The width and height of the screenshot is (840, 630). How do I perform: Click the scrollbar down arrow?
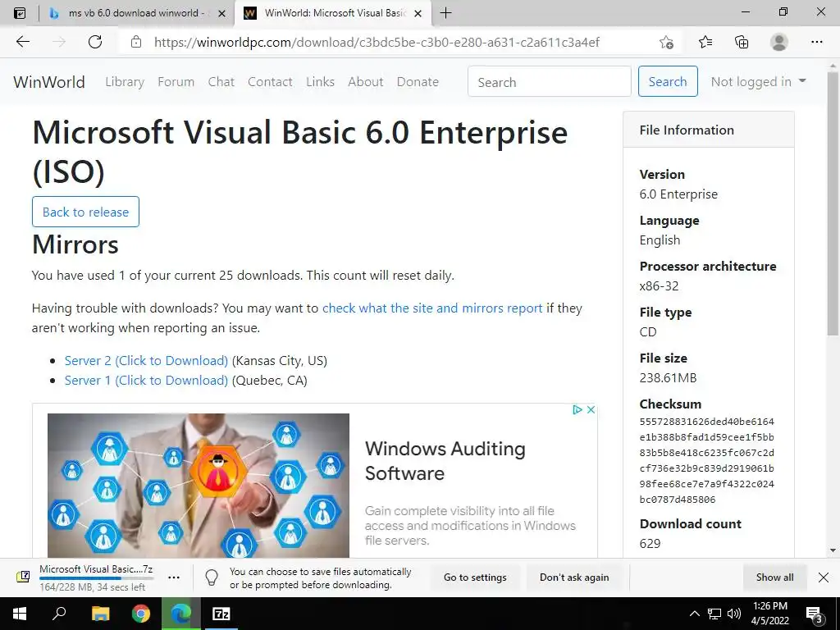click(x=833, y=550)
